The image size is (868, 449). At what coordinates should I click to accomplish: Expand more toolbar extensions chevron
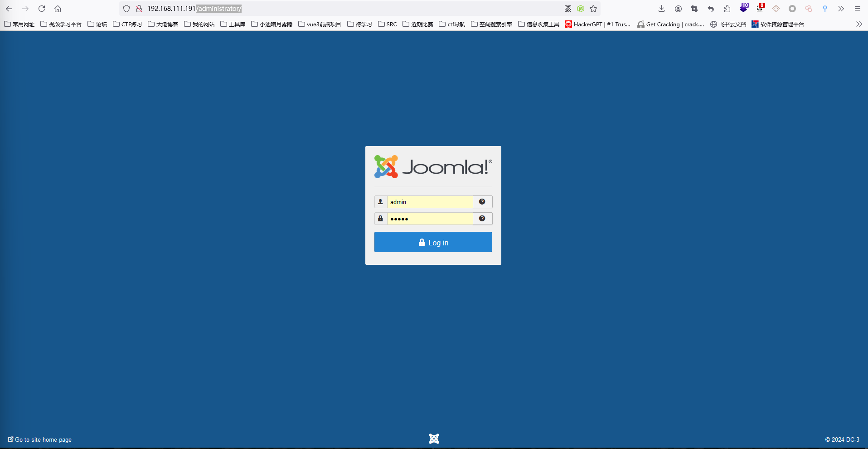(x=841, y=9)
